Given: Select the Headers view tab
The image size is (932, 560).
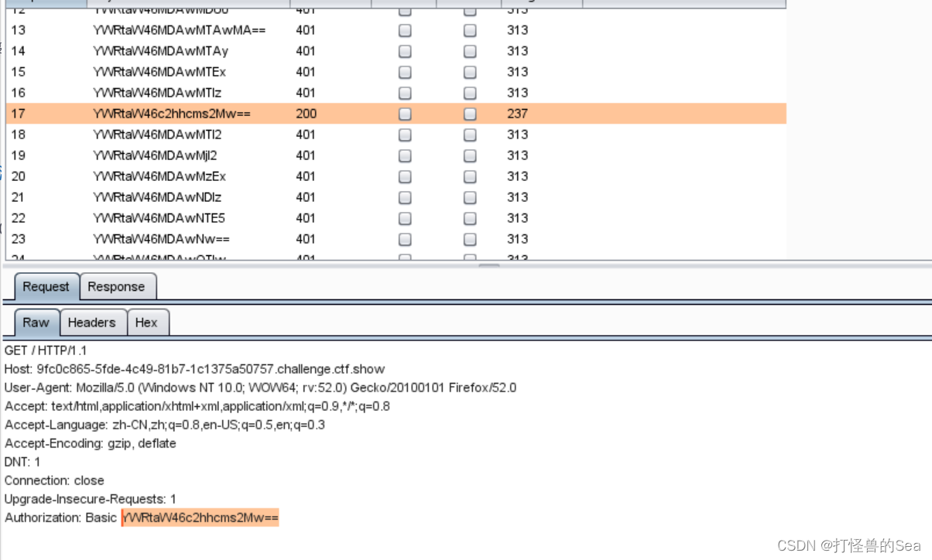Looking at the screenshot, I should point(93,323).
